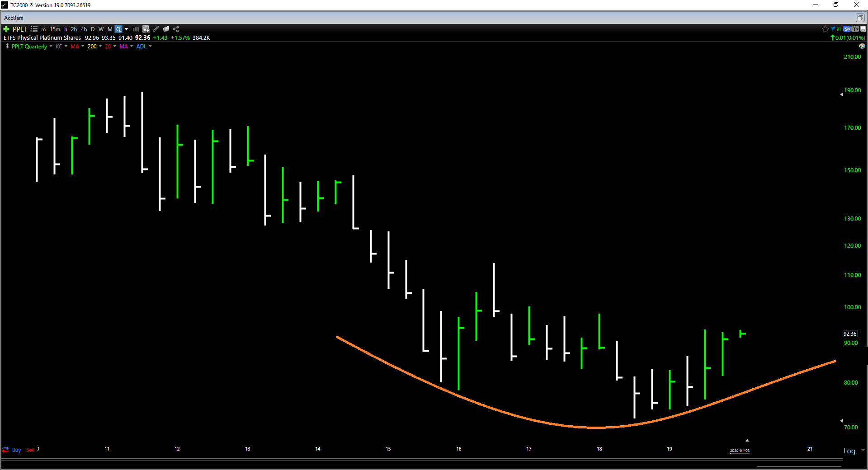Open the bar chart style icon
Image resolution: width=868 pixels, height=470 pixels.
tap(136, 29)
